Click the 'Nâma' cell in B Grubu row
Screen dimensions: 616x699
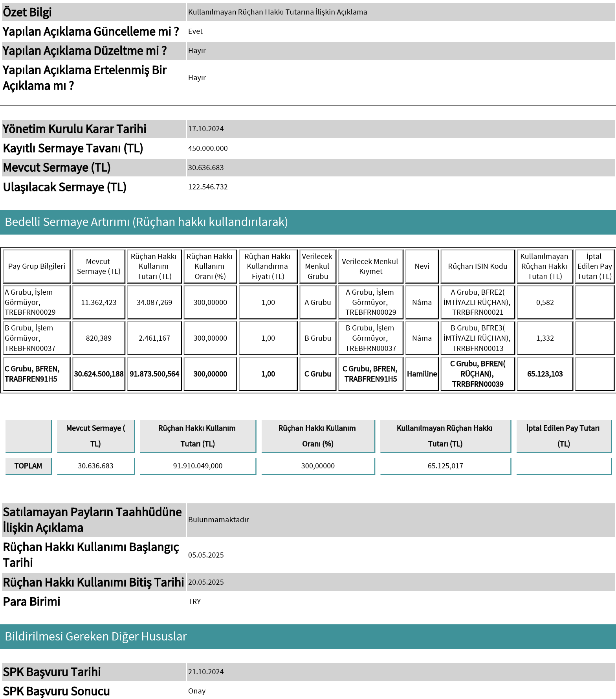click(422, 338)
